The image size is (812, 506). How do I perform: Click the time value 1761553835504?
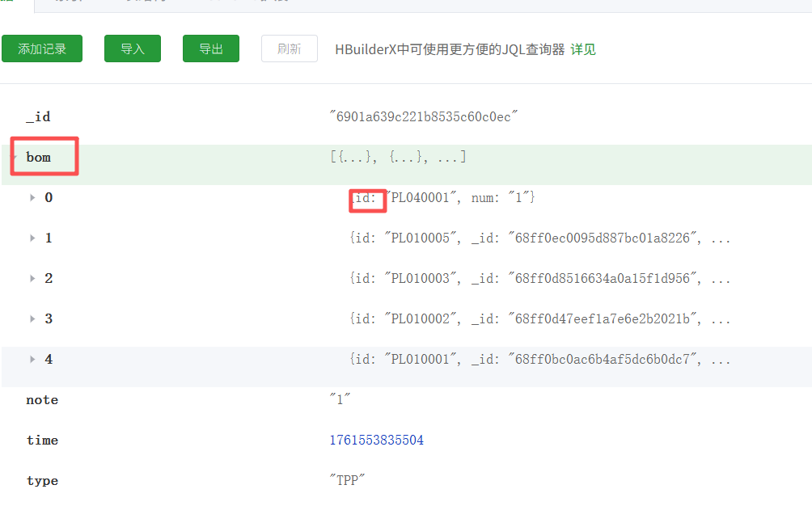coord(376,441)
